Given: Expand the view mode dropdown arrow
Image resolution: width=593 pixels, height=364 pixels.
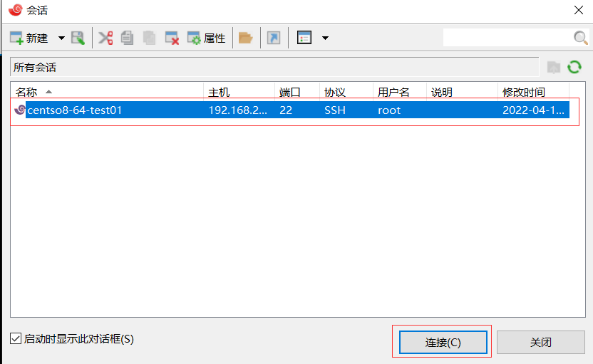Looking at the screenshot, I should [325, 38].
